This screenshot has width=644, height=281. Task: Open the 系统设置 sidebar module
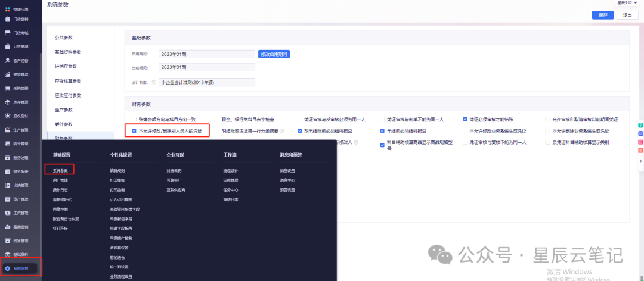point(20,268)
